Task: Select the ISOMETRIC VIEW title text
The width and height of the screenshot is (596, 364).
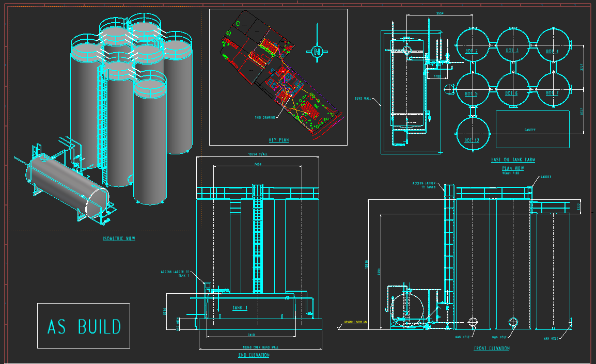Action: (x=119, y=239)
